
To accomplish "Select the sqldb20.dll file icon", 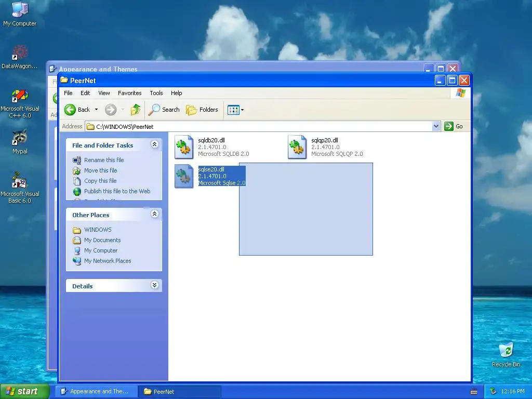I will click(x=184, y=147).
